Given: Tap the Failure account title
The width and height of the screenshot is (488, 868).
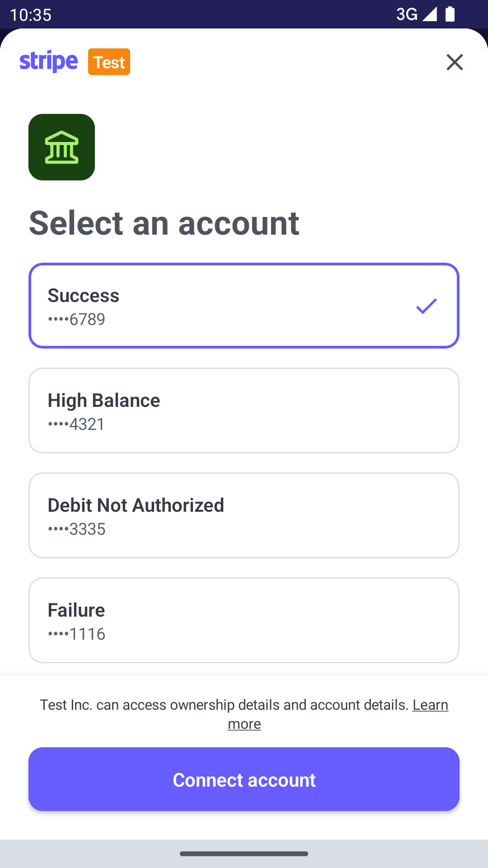Looking at the screenshot, I should 76,610.
